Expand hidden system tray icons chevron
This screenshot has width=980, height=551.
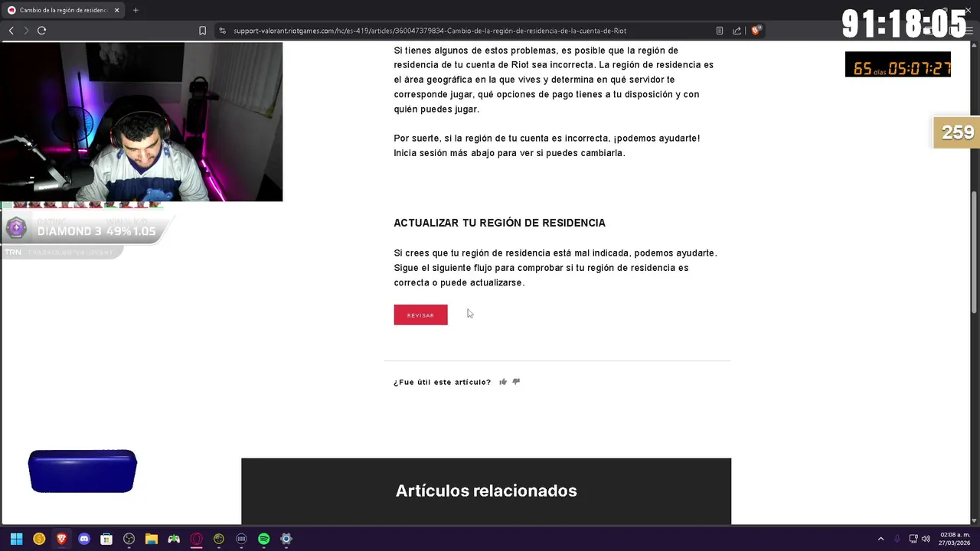point(880,539)
